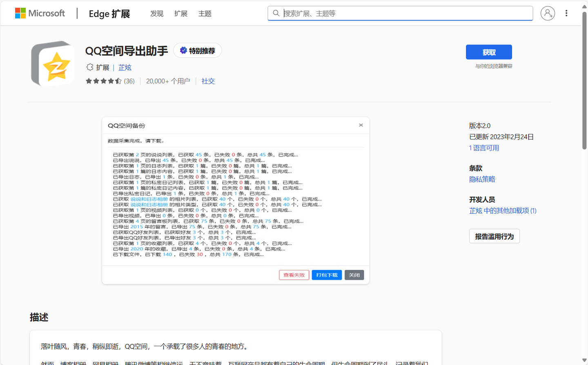
Task: Click the star rating row
Action: pos(104,81)
